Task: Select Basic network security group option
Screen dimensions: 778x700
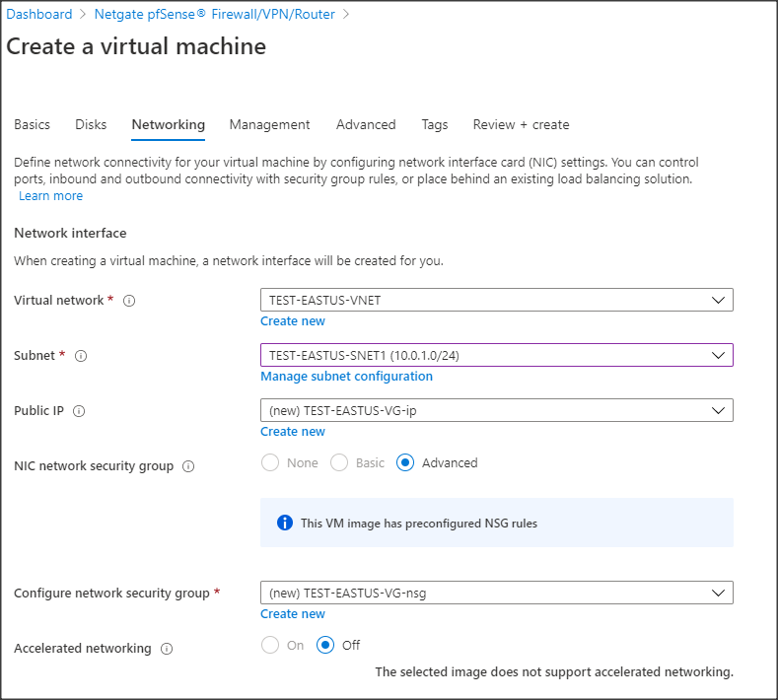Action: tap(339, 463)
